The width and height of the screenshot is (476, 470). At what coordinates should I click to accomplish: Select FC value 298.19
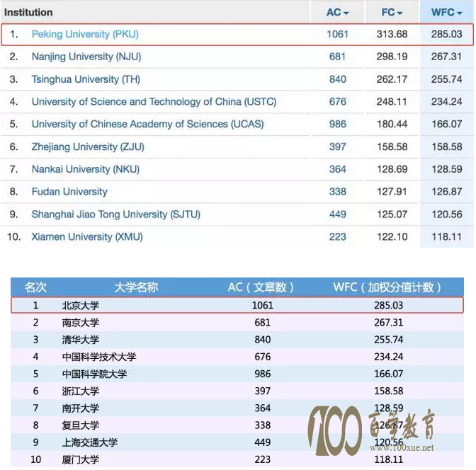pyautogui.click(x=392, y=57)
